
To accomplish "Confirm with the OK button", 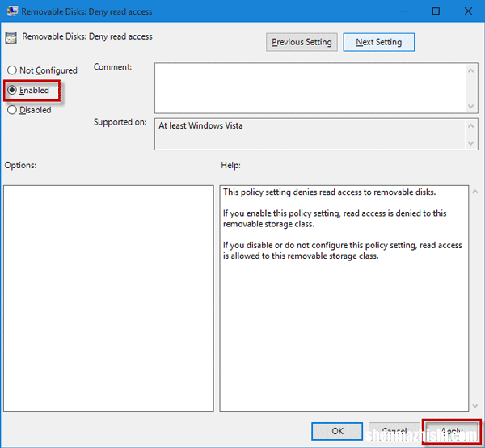I will 337,431.
